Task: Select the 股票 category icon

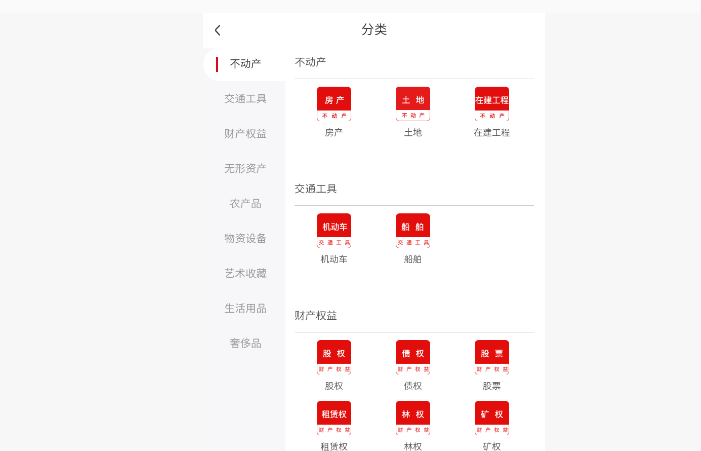Action: 492,358
